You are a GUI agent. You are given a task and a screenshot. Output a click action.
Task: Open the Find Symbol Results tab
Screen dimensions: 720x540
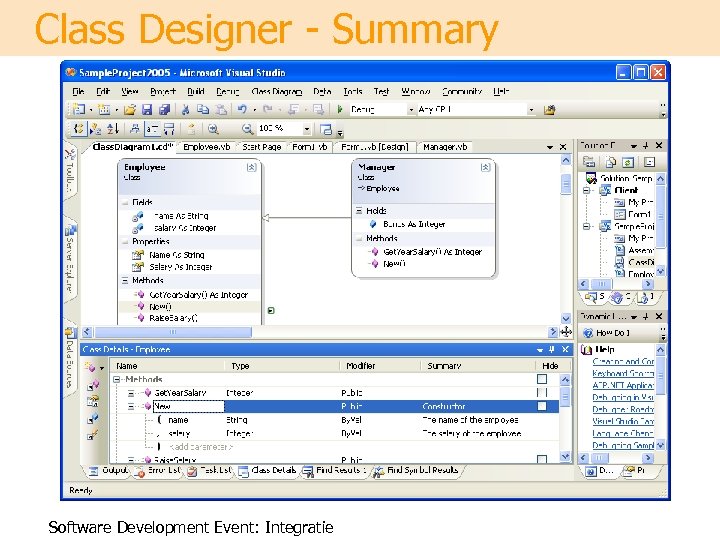pyautogui.click(x=417, y=470)
